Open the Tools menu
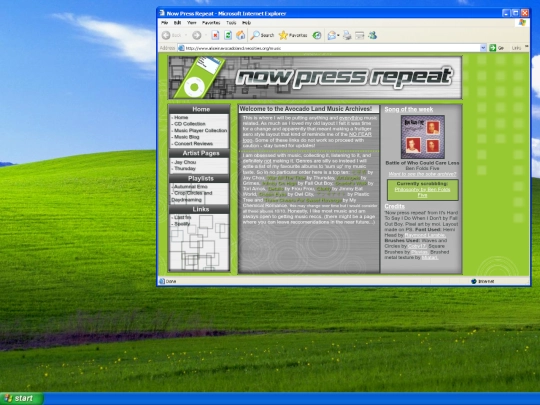Screen dimensions: 540x405 pyautogui.click(x=231, y=23)
